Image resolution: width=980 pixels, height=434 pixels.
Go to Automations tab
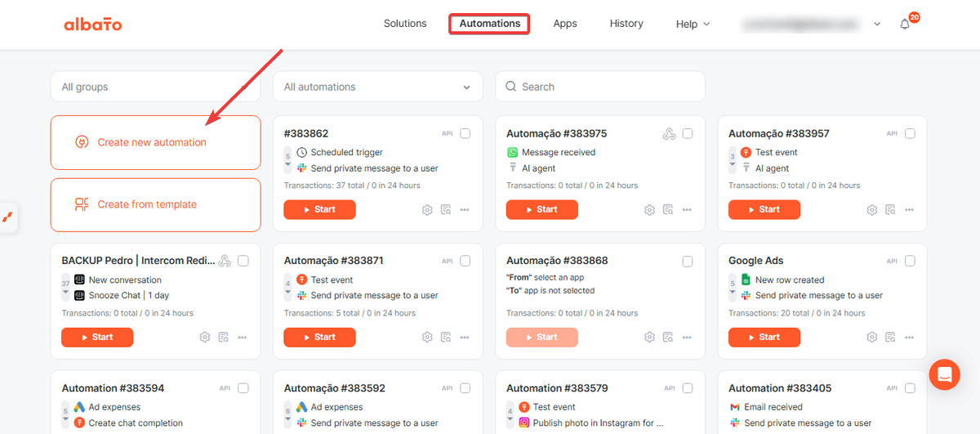click(490, 24)
